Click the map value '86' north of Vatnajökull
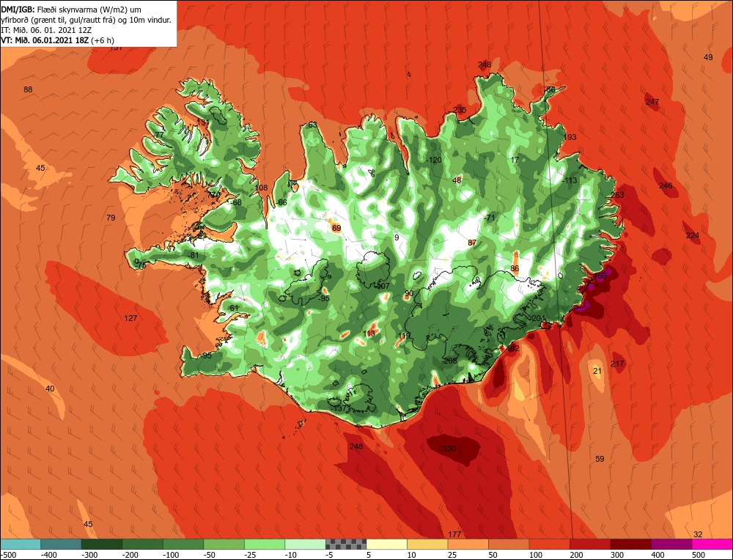The image size is (733, 560). pos(515,269)
